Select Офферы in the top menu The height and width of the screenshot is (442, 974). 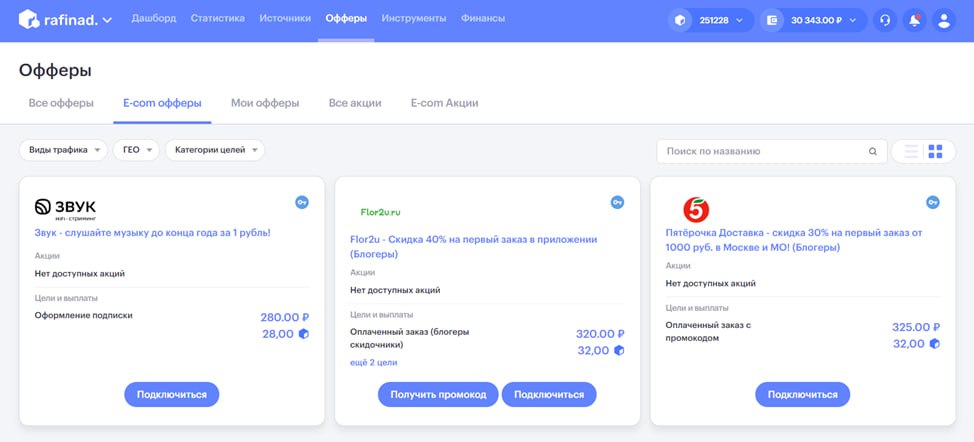point(346,19)
